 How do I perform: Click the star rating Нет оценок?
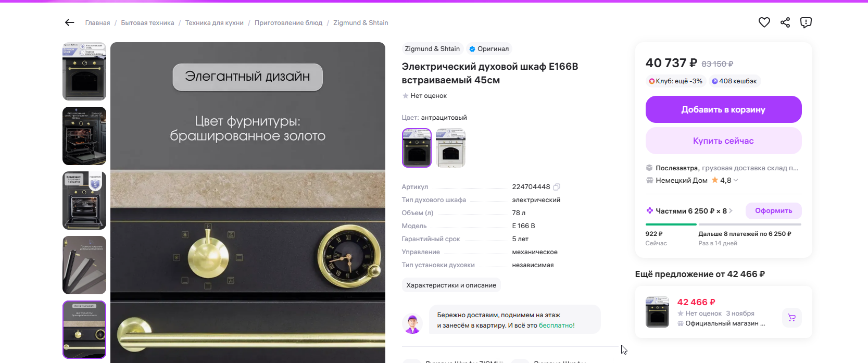pyautogui.click(x=424, y=96)
